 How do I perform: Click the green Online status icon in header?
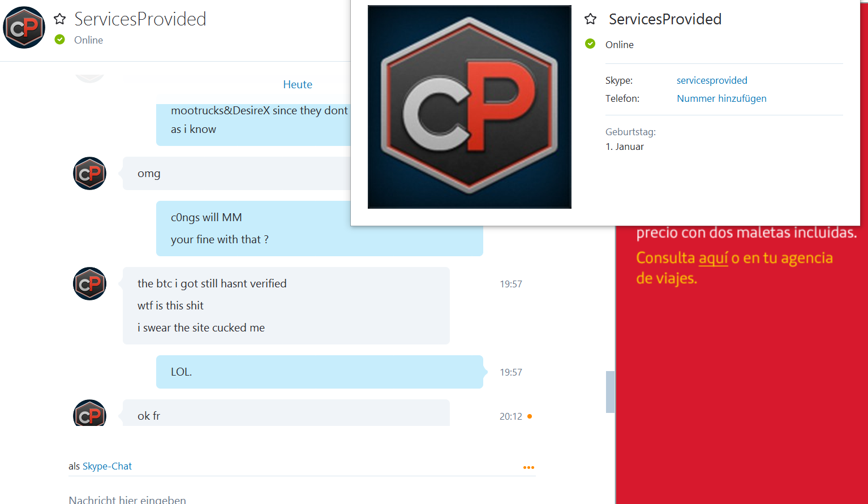(59, 40)
